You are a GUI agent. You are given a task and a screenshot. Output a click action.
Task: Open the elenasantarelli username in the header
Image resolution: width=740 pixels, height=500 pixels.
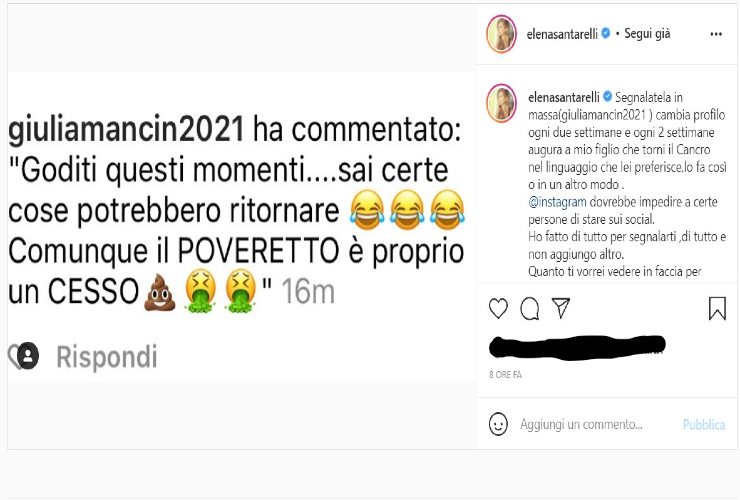pyautogui.click(x=562, y=34)
